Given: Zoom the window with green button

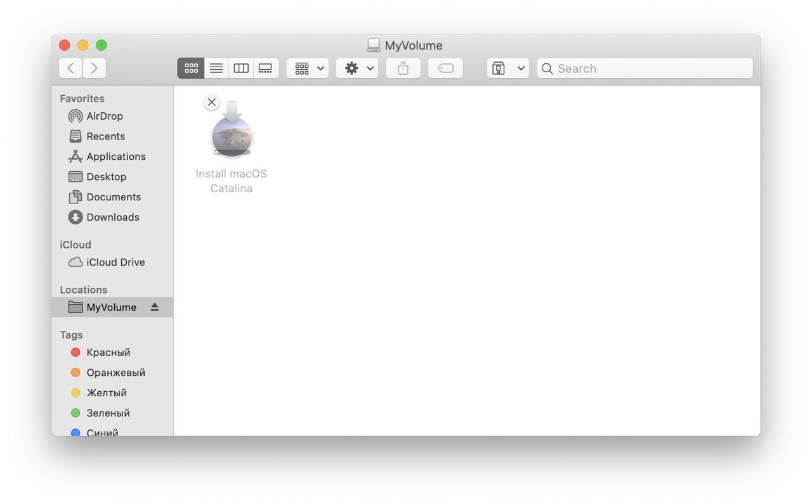Looking at the screenshot, I should click(101, 46).
